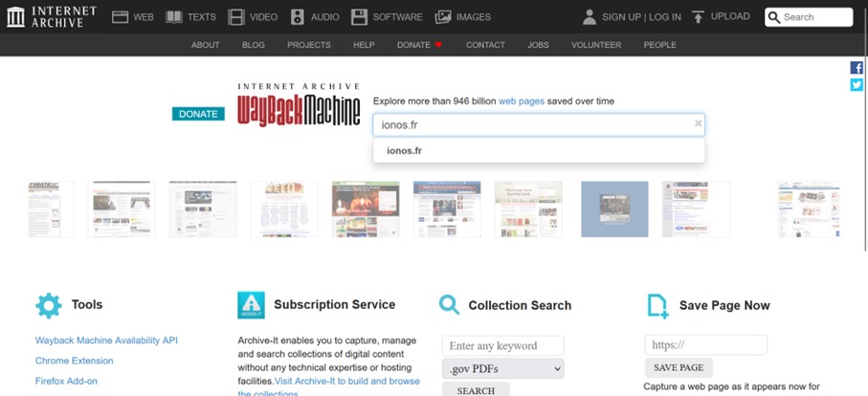Click the Archive-It subscription service icon

pyautogui.click(x=251, y=305)
